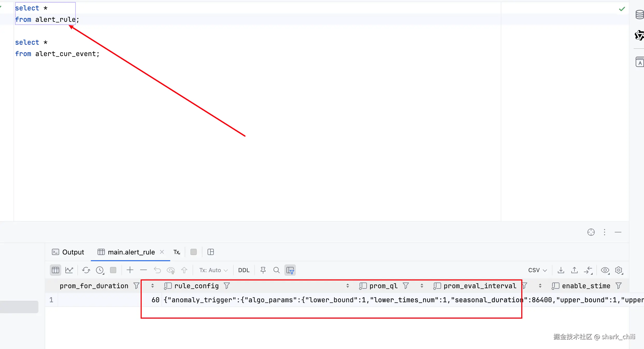Pin the result tab
This screenshot has height=349, width=644.
pos(263,270)
